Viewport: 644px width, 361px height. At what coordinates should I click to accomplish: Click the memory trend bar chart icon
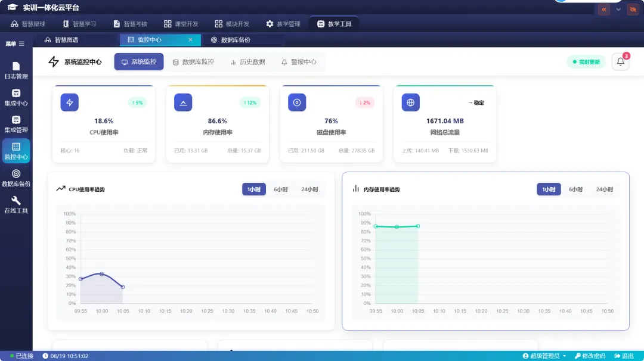355,189
